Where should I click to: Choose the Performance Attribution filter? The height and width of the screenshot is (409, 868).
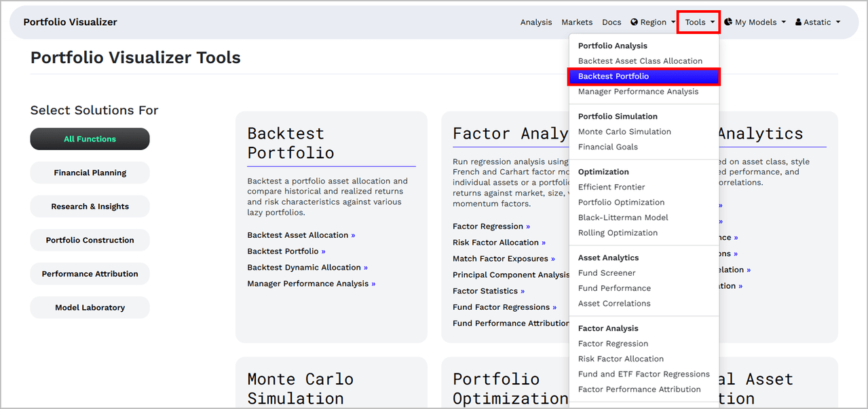pos(90,274)
